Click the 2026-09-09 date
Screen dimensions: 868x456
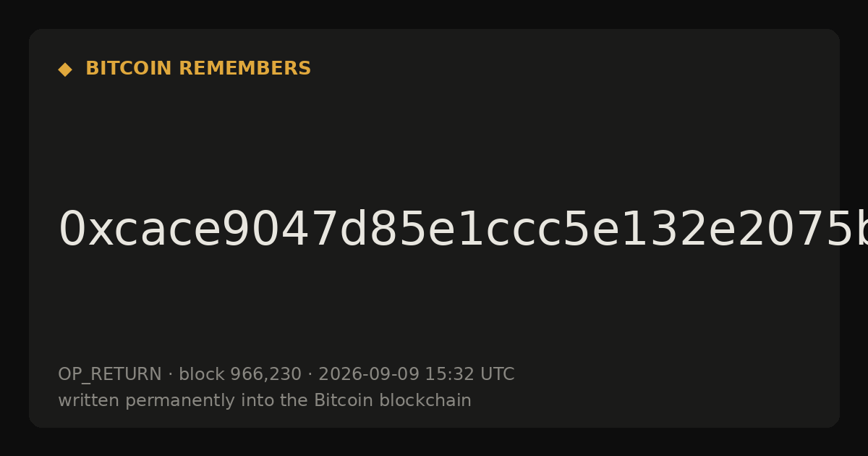(x=369, y=374)
